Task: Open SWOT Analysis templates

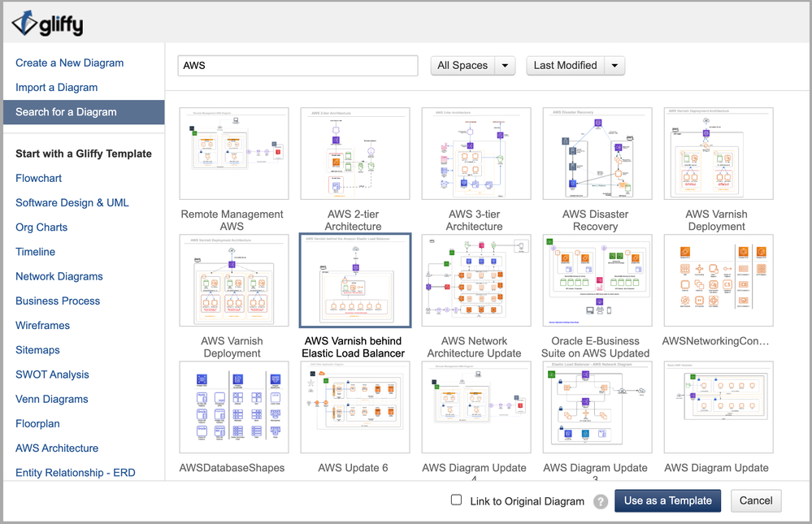Action: [x=52, y=375]
